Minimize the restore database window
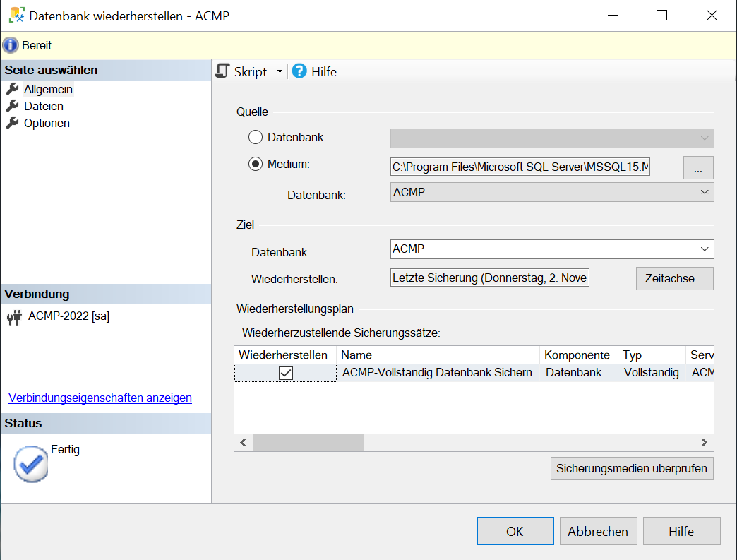 click(x=613, y=15)
